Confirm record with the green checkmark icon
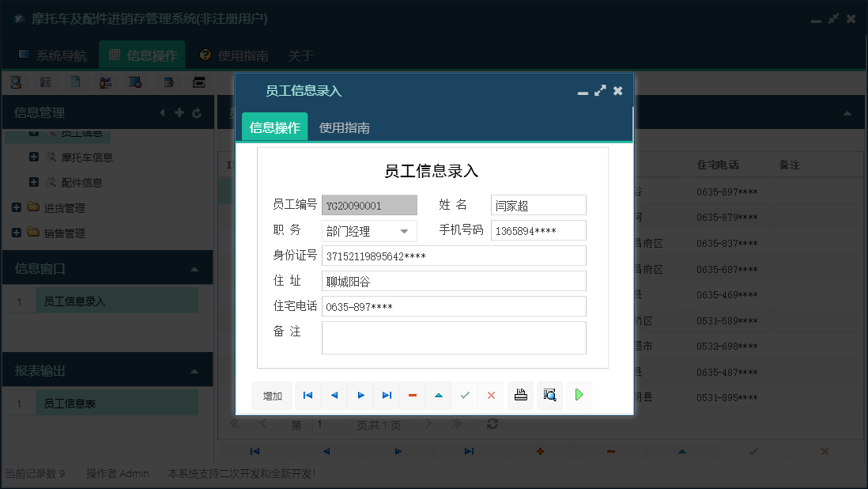The height and width of the screenshot is (489, 868). (465, 395)
